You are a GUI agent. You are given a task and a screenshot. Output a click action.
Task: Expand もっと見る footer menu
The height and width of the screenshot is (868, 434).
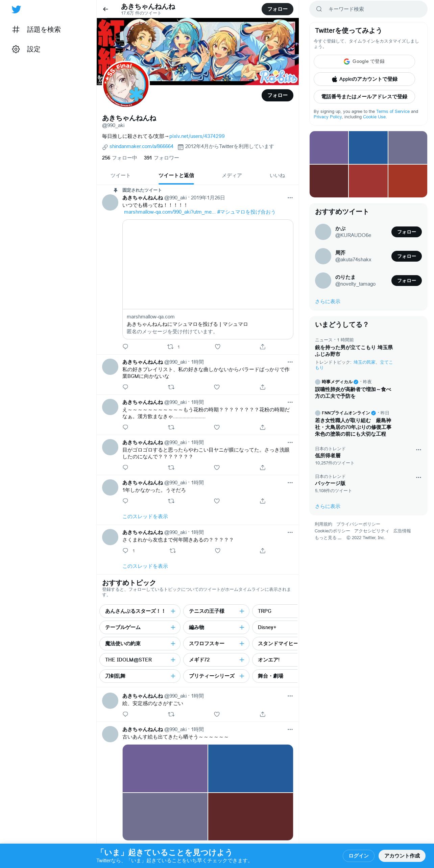[328, 538]
